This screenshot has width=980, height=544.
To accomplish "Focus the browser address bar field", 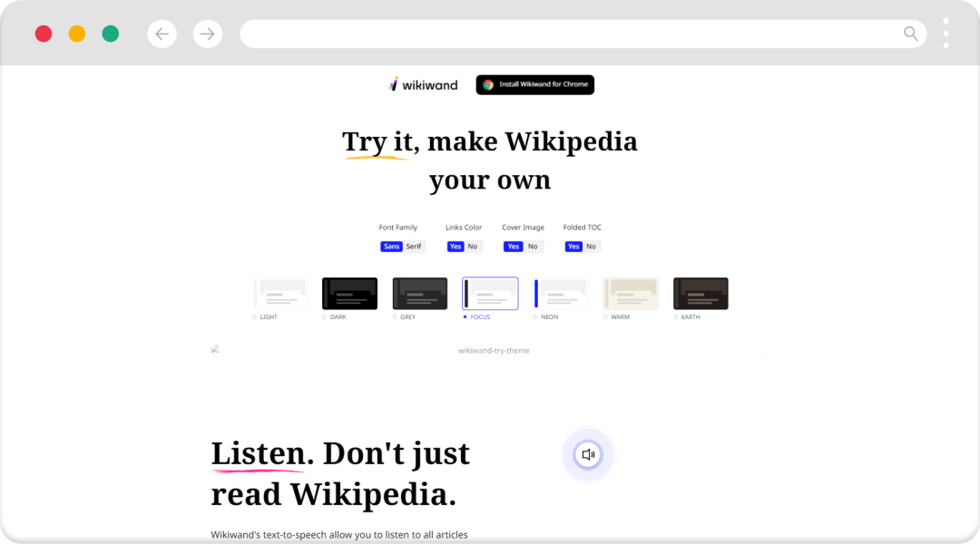I will point(583,34).
